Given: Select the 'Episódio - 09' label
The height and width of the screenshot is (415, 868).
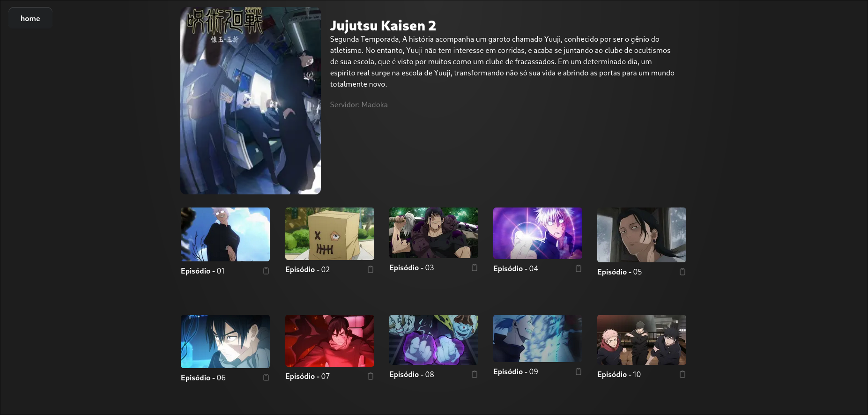Looking at the screenshot, I should 515,371.
